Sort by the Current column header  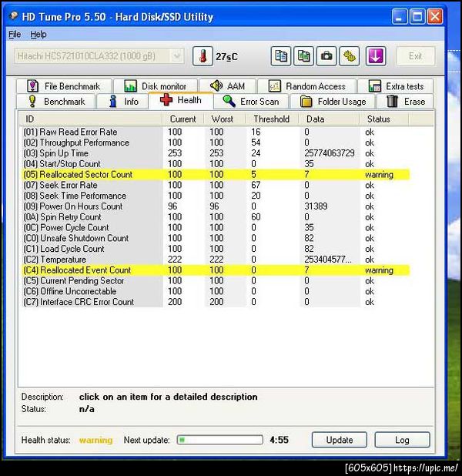(182, 119)
